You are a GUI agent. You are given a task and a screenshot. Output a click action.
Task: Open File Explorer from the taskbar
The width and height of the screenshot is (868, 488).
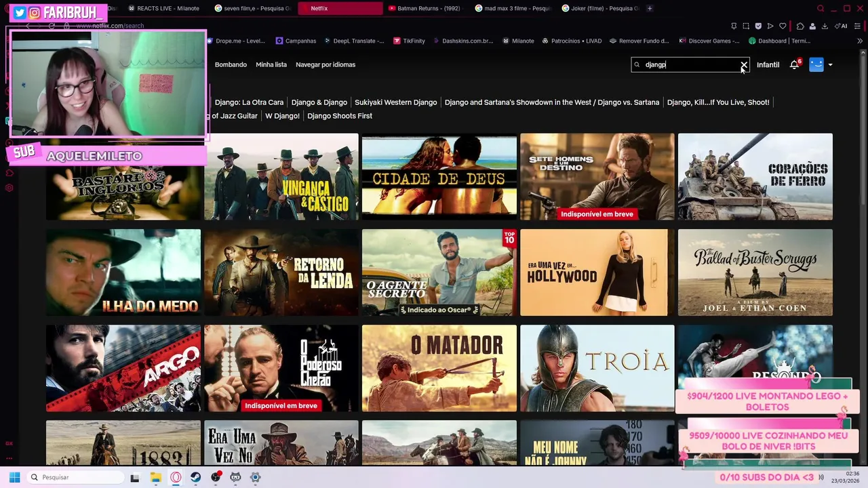tap(155, 477)
